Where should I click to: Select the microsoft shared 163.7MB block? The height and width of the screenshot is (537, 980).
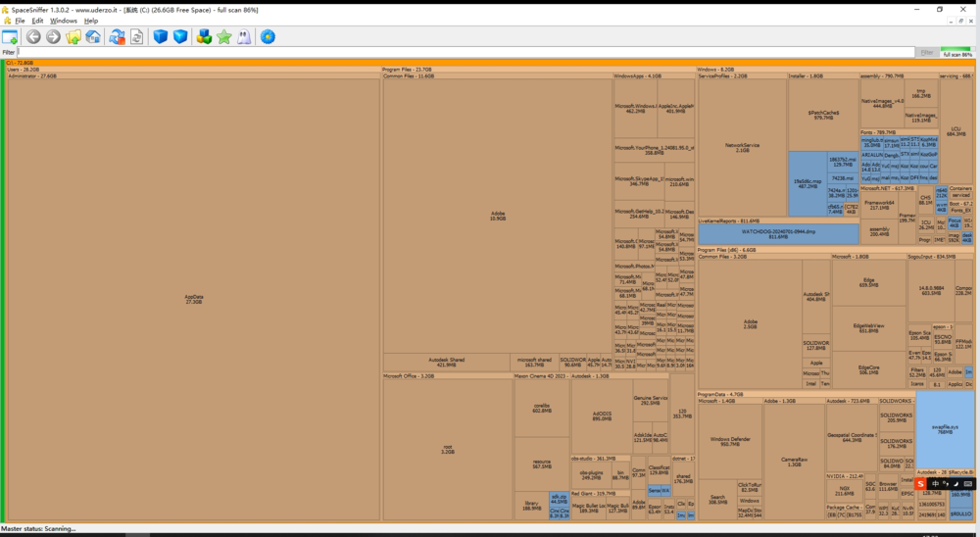534,362
